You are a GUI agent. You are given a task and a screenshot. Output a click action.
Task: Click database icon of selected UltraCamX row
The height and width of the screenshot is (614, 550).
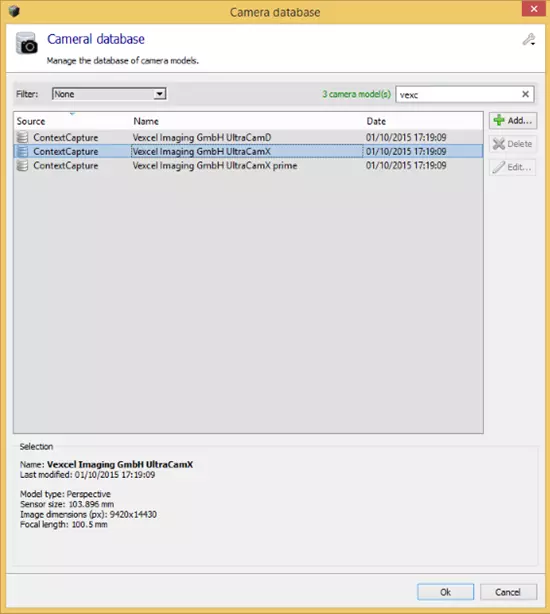click(x=23, y=151)
